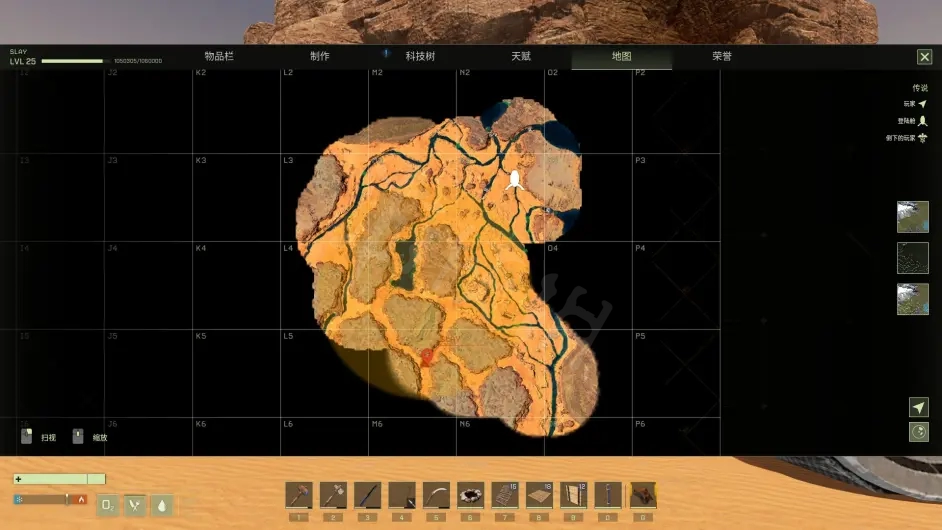Image resolution: width=942 pixels, height=530 pixels.
Task: Switch to the 物品栏 inventory tab
Action: [219, 57]
